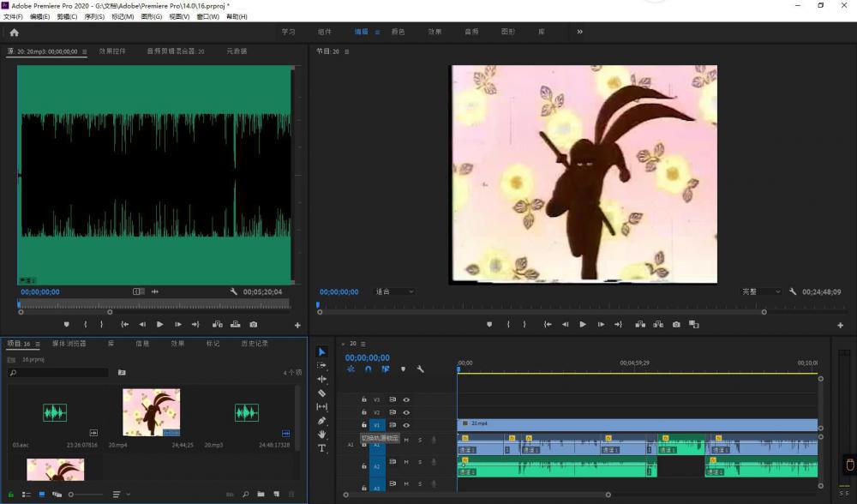Solo audio track A2
The width and height of the screenshot is (857, 504).
click(420, 462)
